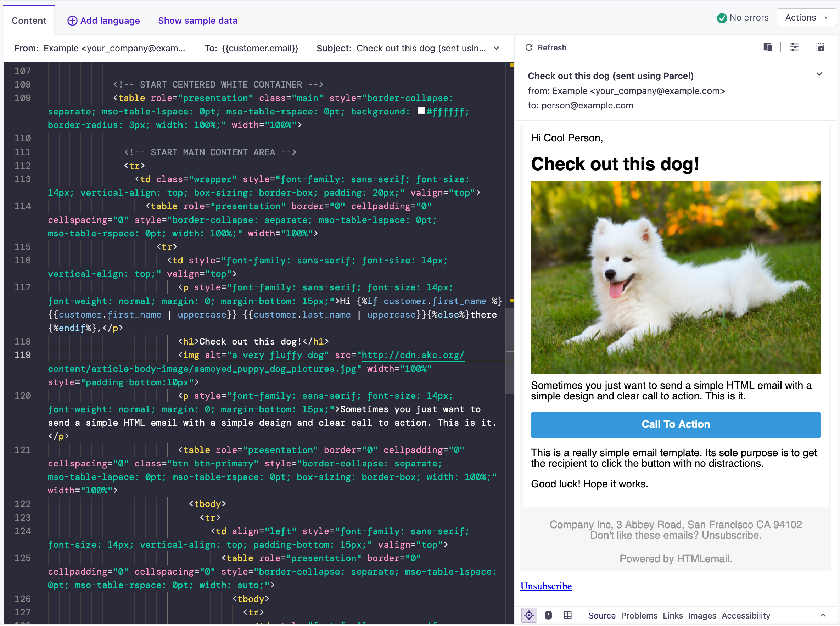Viewport: 840px width, 626px height.
Task: Click the Add language button
Action: tap(102, 21)
